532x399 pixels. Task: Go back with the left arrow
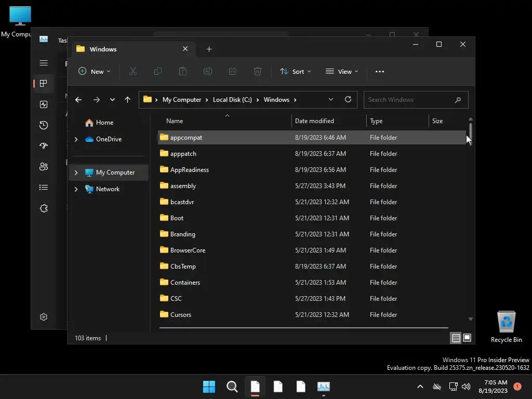point(78,100)
